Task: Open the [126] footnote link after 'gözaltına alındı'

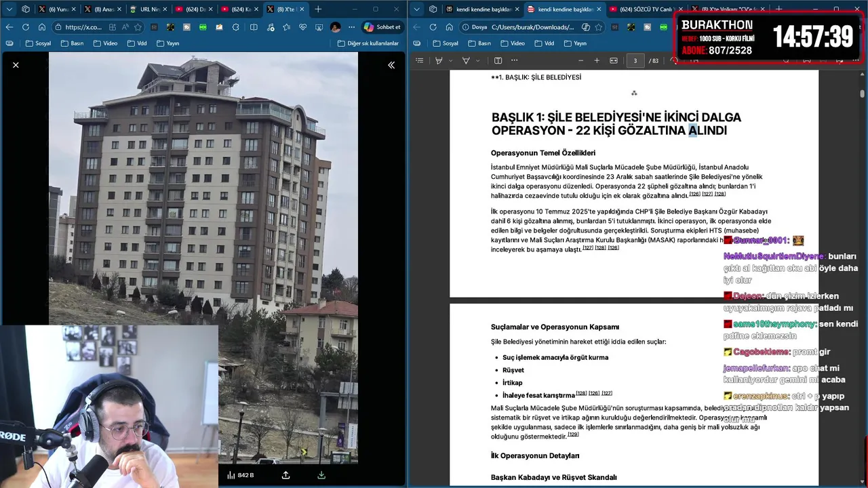Action: [694, 194]
